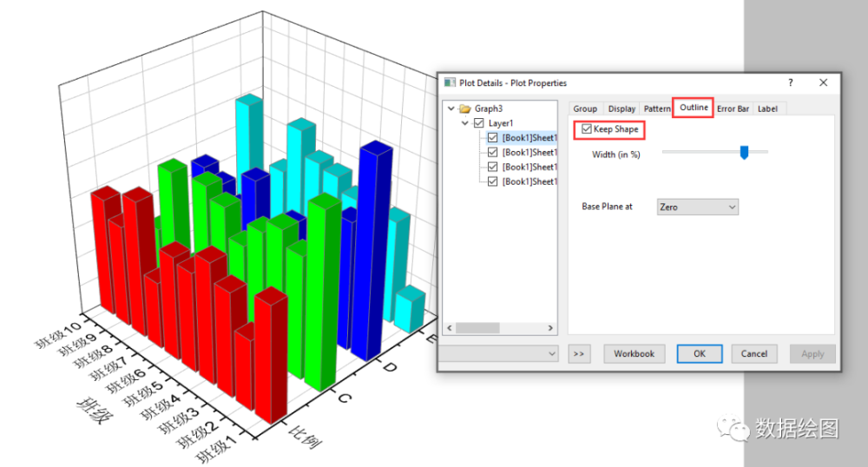868x467 pixels.
Task: Switch to the Error Bar tab
Action: click(733, 109)
